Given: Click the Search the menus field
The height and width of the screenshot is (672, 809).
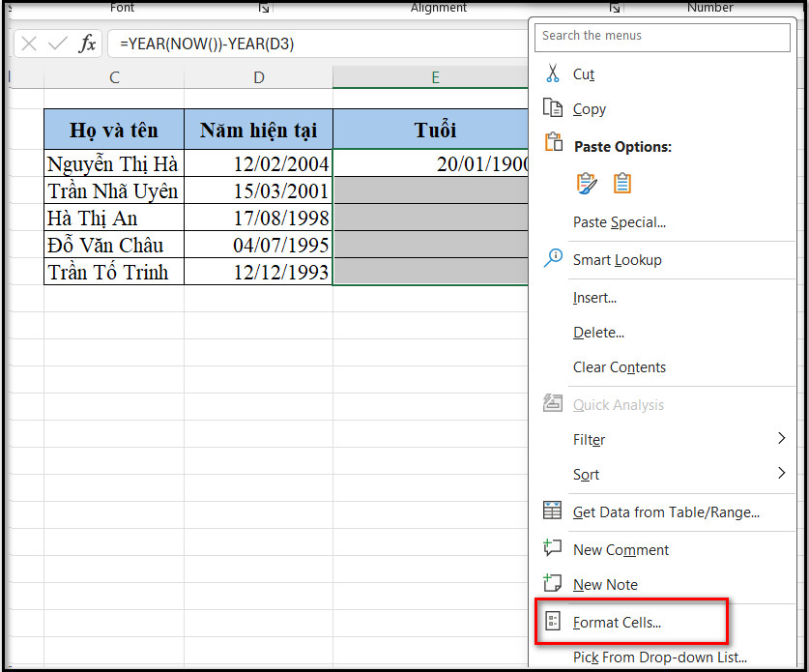Looking at the screenshot, I should 663,37.
